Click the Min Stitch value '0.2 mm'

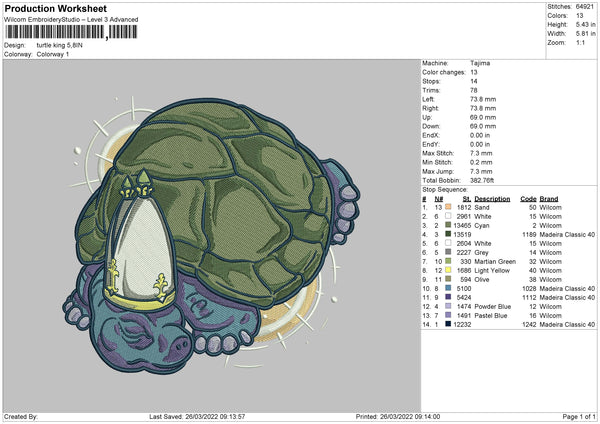pyautogui.click(x=481, y=162)
